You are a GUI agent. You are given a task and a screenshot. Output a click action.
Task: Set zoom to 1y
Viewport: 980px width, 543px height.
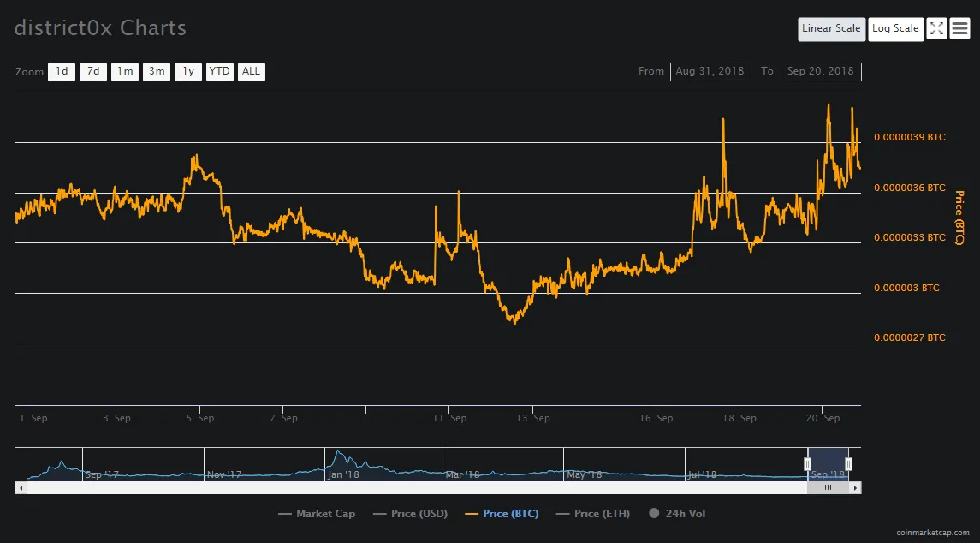[x=188, y=71]
